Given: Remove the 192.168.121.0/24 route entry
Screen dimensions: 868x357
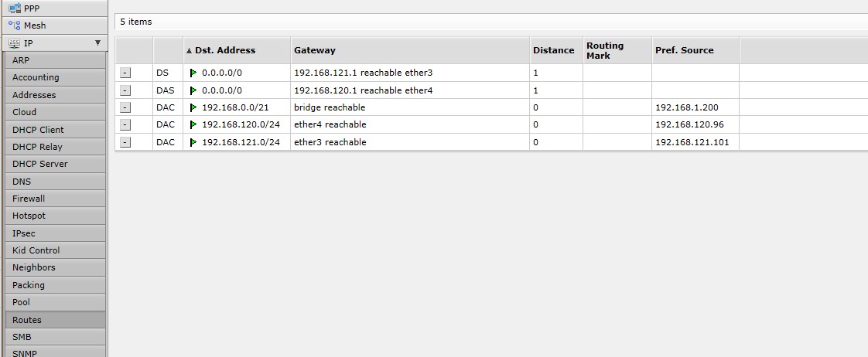Looking at the screenshot, I should pyautogui.click(x=125, y=142).
